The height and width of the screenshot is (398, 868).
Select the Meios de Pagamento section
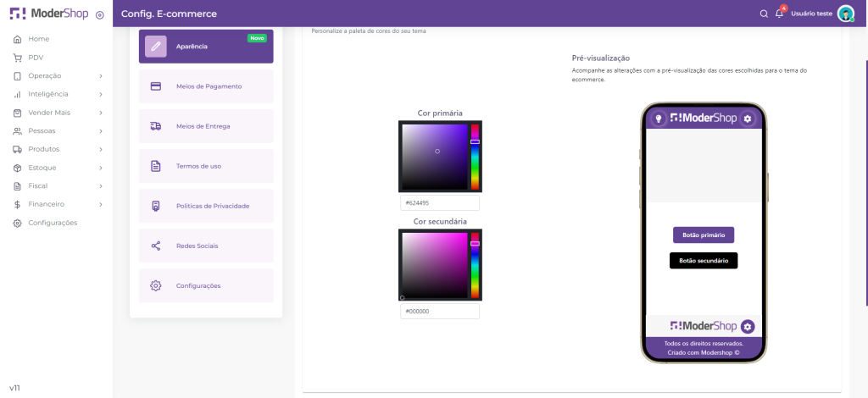click(206, 86)
